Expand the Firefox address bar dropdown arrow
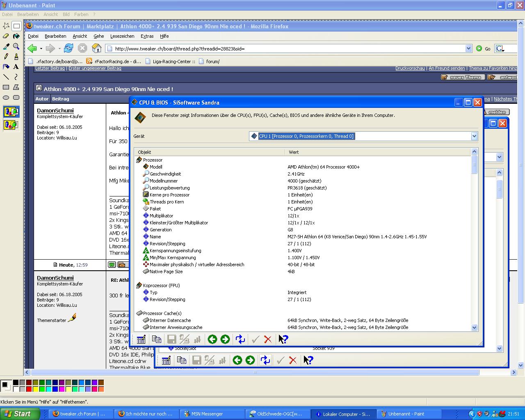The image size is (525, 420). 468,48
